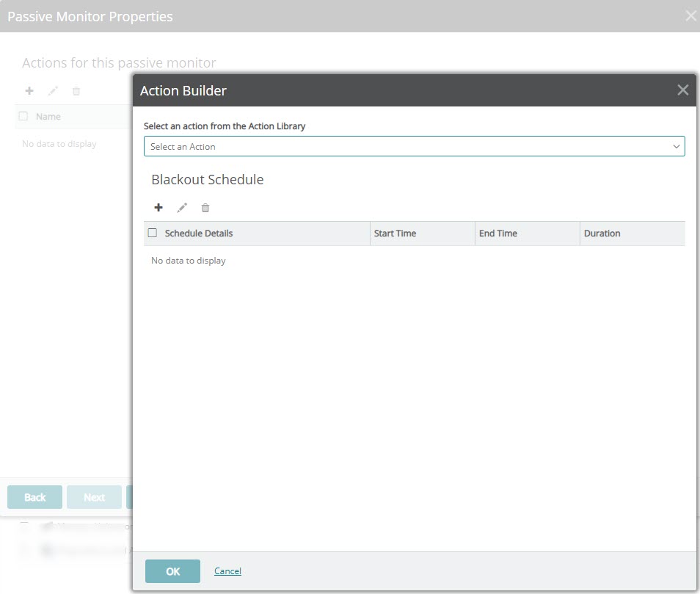Check the checkbox beside the bottom list item
700x594 pixels.
pos(23,550)
